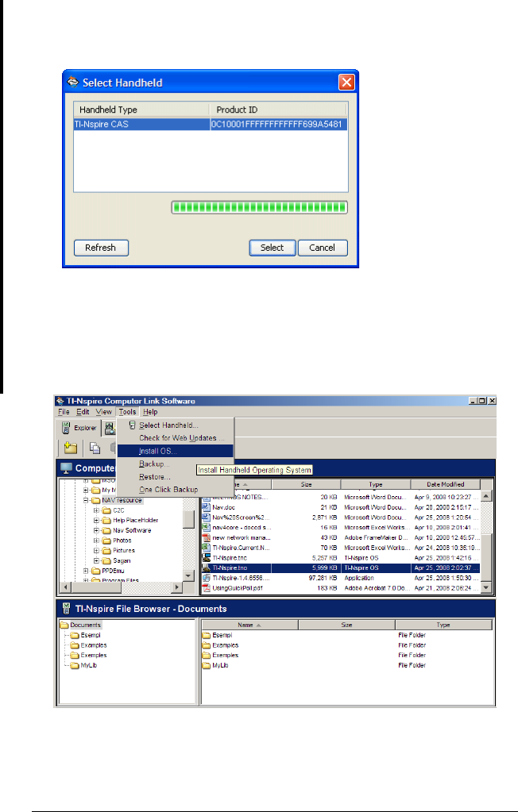Select MyLib in the Documents tree
Image resolution: width=518 pixels, height=812 pixels.
pos(89,665)
